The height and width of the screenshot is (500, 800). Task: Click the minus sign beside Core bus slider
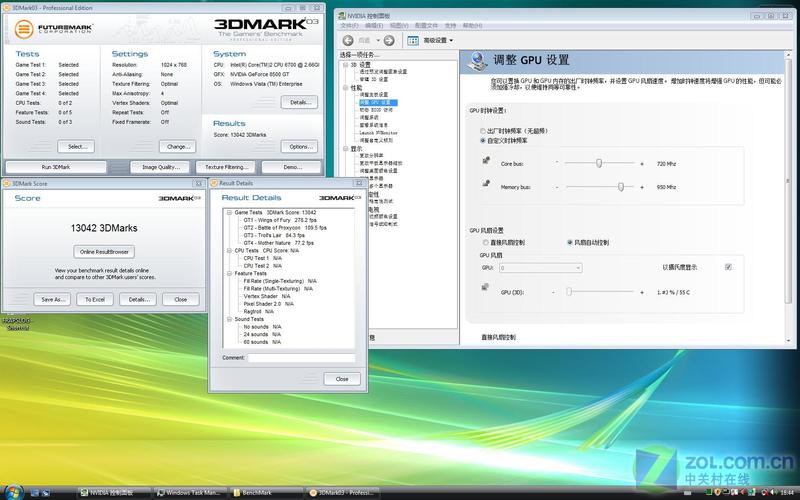click(557, 163)
